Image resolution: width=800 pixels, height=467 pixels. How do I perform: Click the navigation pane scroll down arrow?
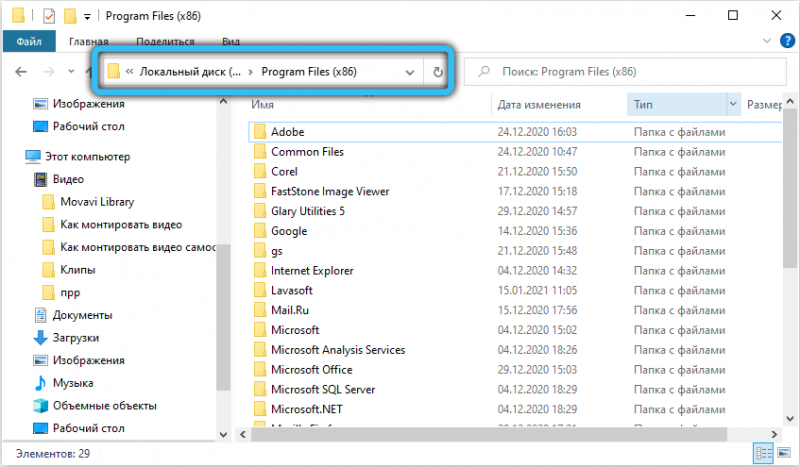coord(223,435)
